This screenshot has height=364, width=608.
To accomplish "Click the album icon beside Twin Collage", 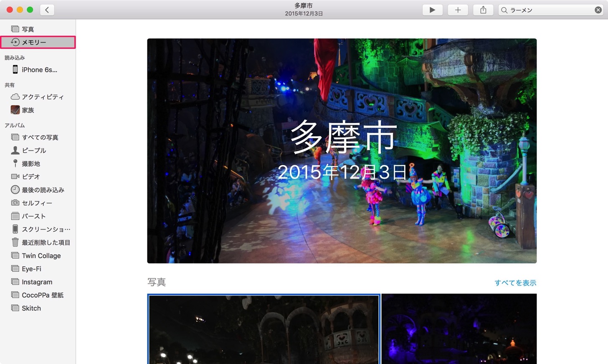I will [x=15, y=255].
